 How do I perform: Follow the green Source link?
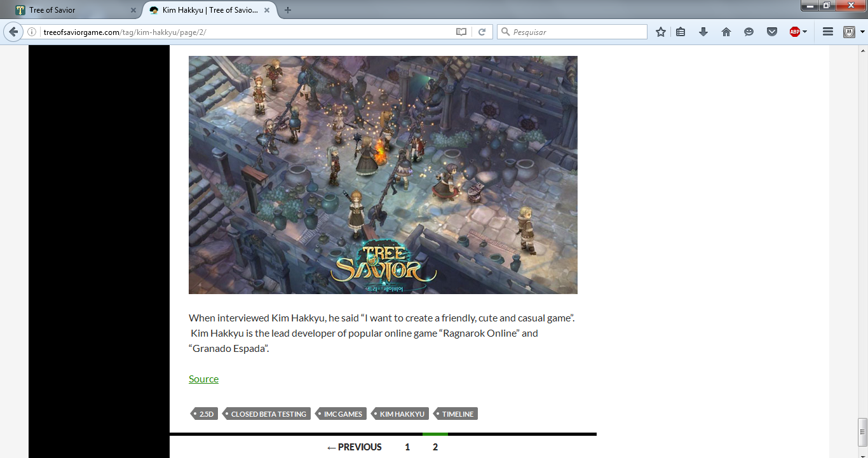[203, 379]
